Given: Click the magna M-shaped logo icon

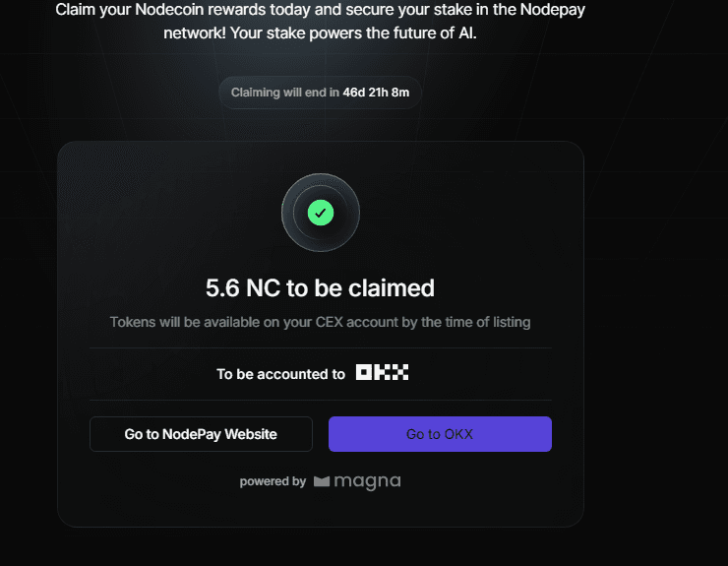Looking at the screenshot, I should point(322,482).
